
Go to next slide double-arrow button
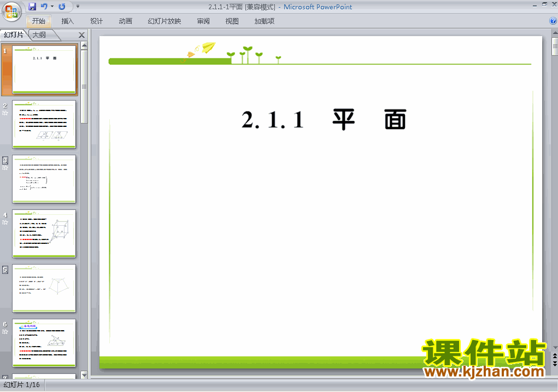(x=555, y=363)
